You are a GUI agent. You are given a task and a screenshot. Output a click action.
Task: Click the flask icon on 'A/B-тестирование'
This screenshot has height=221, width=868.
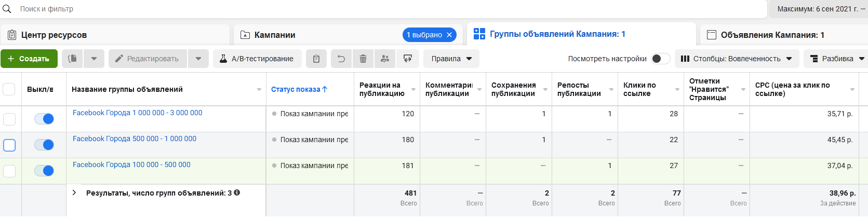coord(223,59)
